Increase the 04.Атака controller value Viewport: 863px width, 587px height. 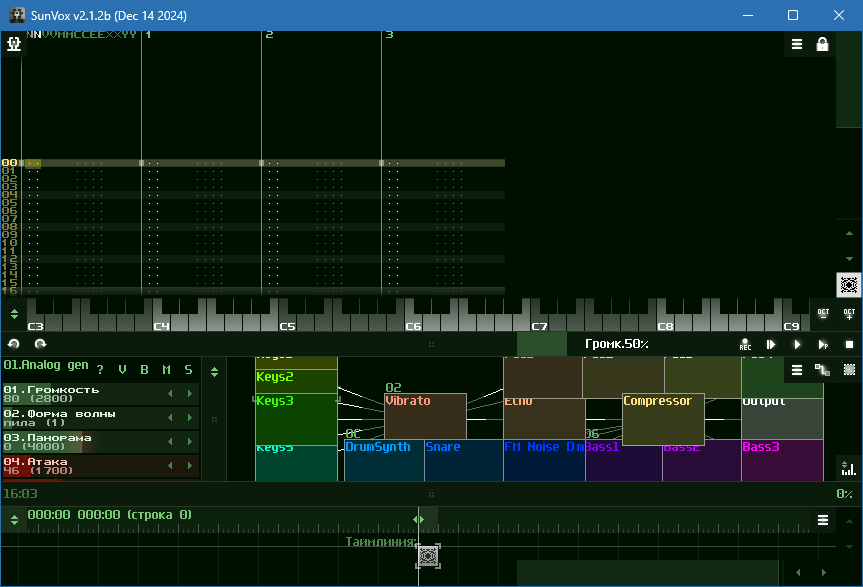pos(190,465)
